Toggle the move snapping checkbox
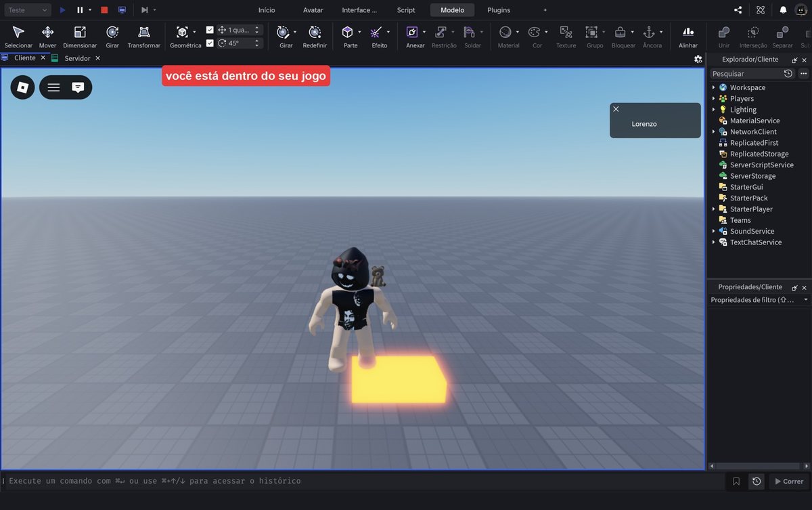The width and height of the screenshot is (812, 510). 210,30
